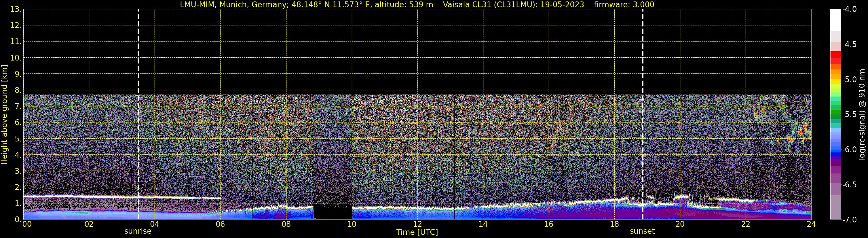This screenshot has height=238, width=868.
Task: Click the height axis tick label '1.'
Action: [x=18, y=203]
